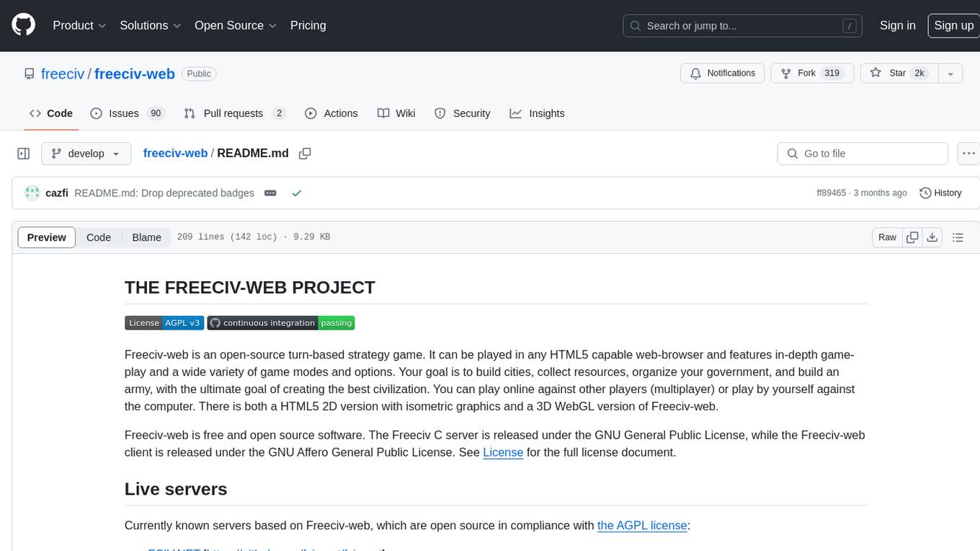The width and height of the screenshot is (980, 551).
Task: Copy the README.md file path
Action: coord(305,154)
